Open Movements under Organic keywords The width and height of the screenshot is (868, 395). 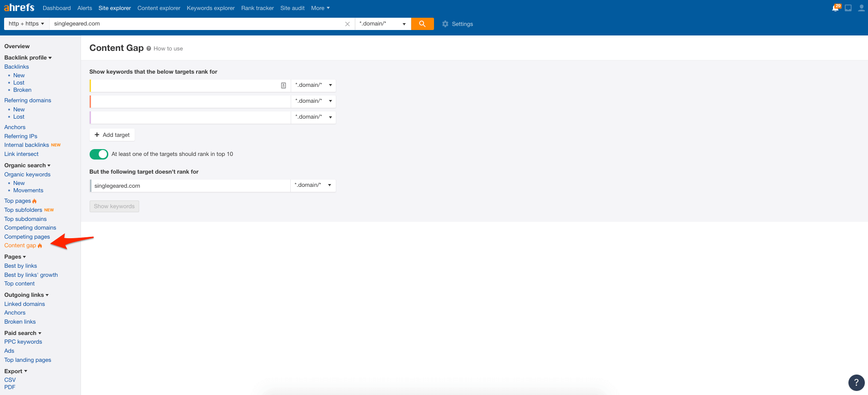click(x=28, y=190)
